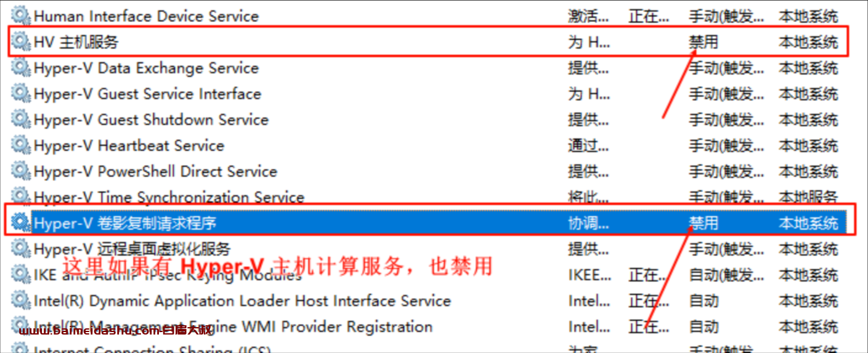Click gear icon of Hyper-V Guest Service Interface
The width and height of the screenshot is (868, 353).
(21, 93)
